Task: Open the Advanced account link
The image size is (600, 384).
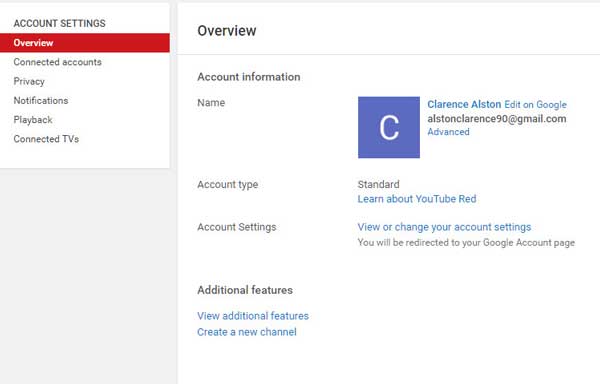Action: pyautogui.click(x=448, y=132)
